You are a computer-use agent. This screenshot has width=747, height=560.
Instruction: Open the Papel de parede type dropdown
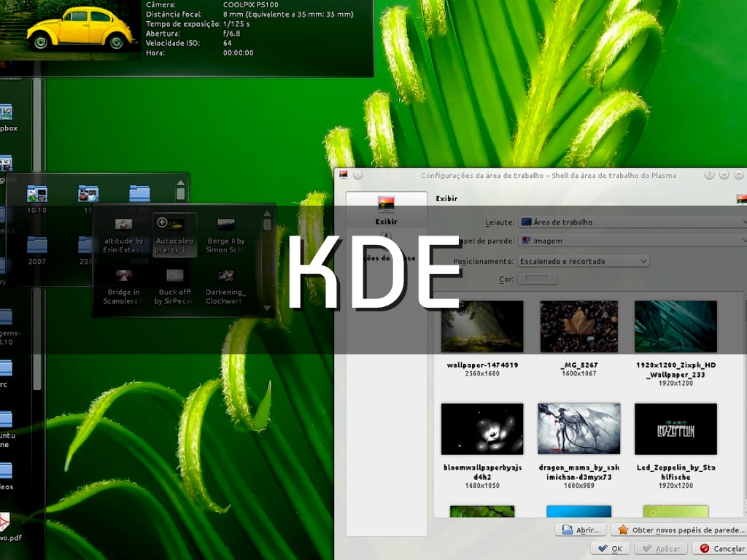(x=632, y=241)
